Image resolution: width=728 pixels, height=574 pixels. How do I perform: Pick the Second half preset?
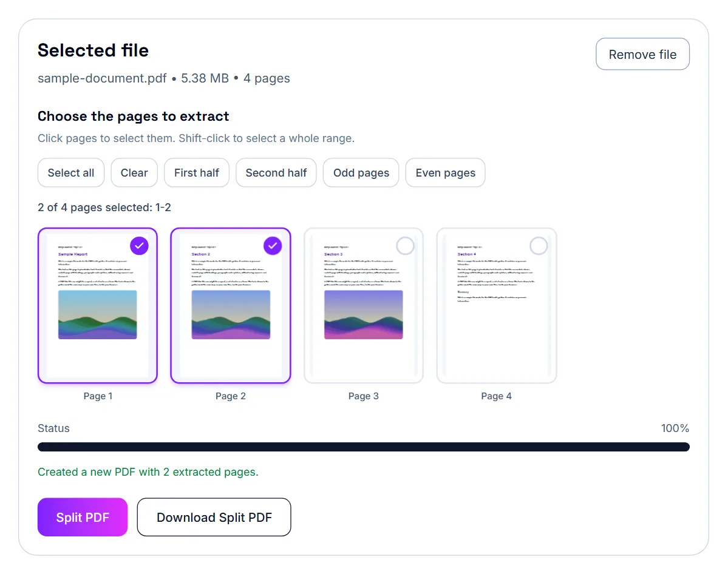tap(276, 172)
